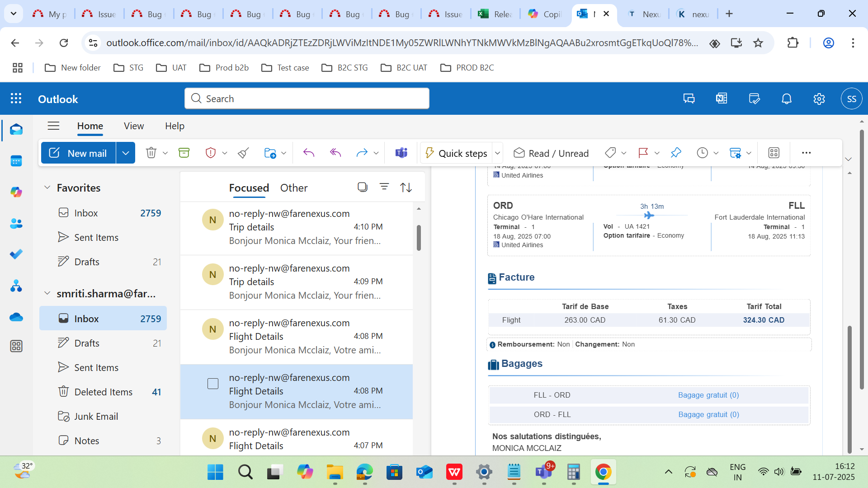Screen dimensions: 868x488
Task: Open the Junk Email folder
Action: click(x=103, y=416)
